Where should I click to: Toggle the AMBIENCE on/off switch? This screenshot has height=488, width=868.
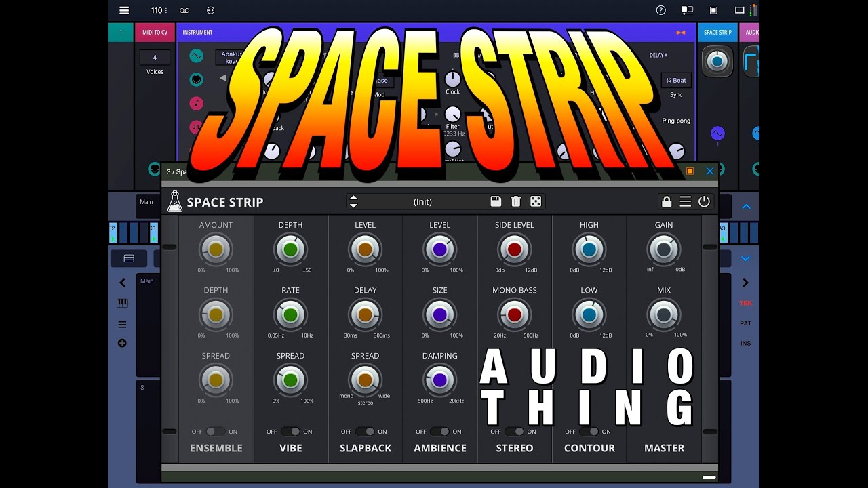pos(439,432)
